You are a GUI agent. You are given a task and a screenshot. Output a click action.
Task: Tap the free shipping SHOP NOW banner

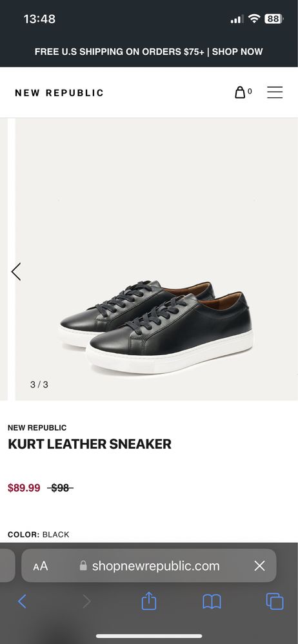point(149,52)
